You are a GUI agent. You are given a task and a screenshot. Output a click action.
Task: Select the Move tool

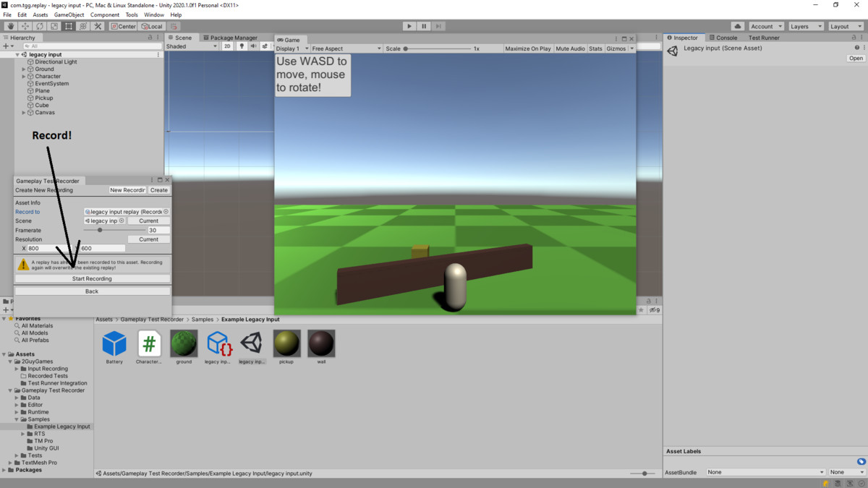25,26
